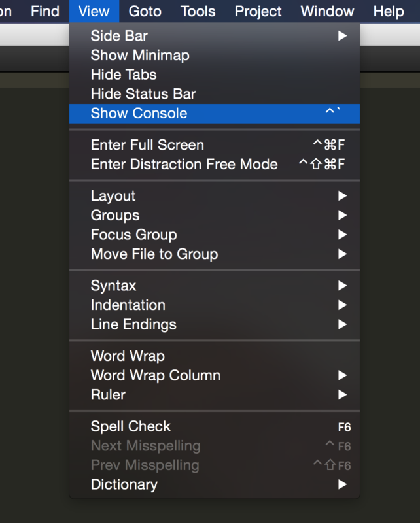The image size is (420, 523).
Task: Choose Show Console from View menu
Action: click(139, 114)
